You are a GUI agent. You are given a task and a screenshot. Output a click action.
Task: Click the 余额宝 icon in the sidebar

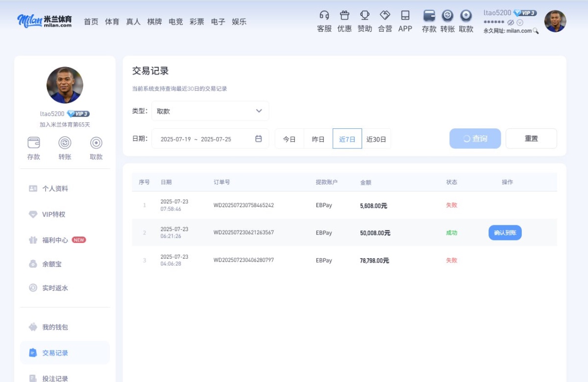[52, 263]
